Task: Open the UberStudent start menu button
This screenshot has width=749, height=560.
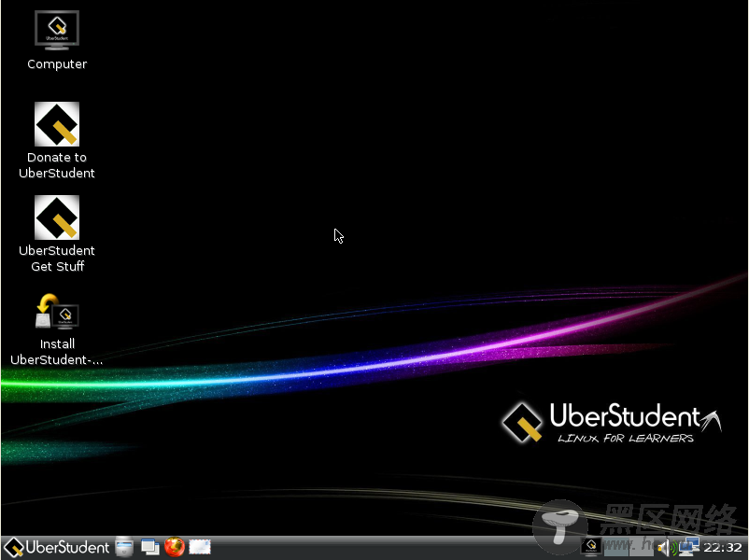Action: click(56, 547)
